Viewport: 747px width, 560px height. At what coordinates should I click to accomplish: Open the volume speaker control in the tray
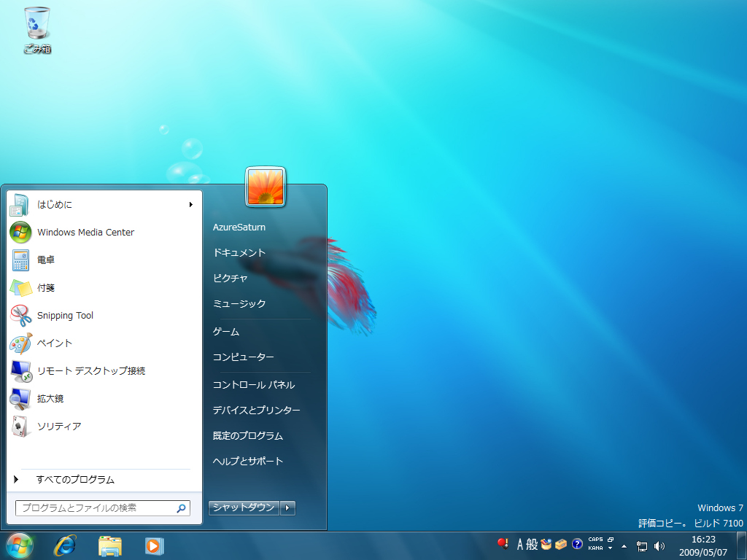[659, 545]
